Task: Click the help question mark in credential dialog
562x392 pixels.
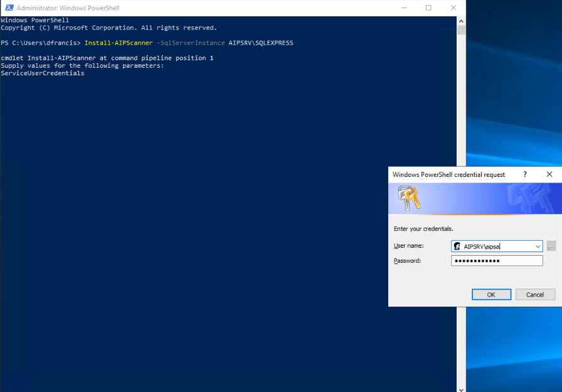Action: click(525, 174)
